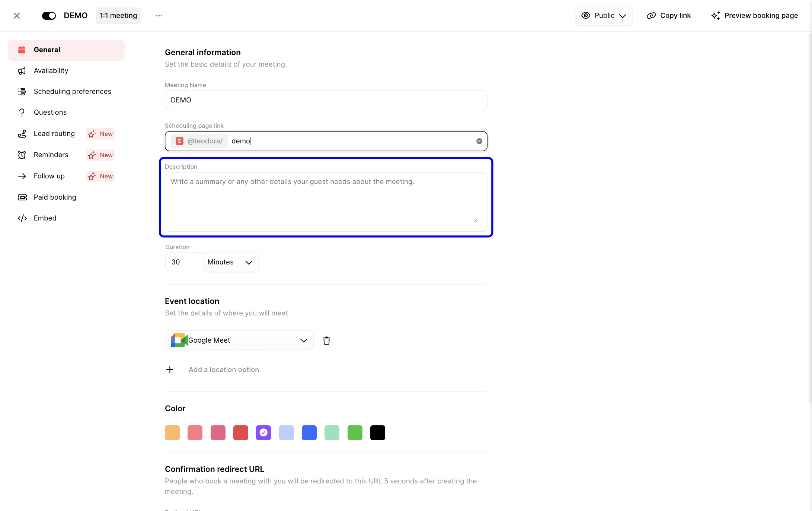This screenshot has width=812, height=511.
Task: Click Add a location option
Action: [224, 369]
